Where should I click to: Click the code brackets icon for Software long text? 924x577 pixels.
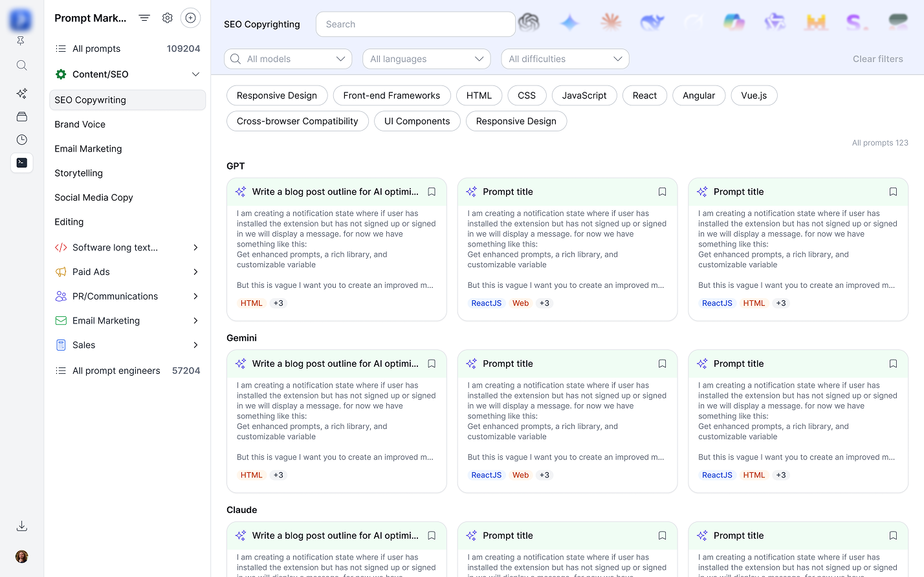click(x=61, y=248)
